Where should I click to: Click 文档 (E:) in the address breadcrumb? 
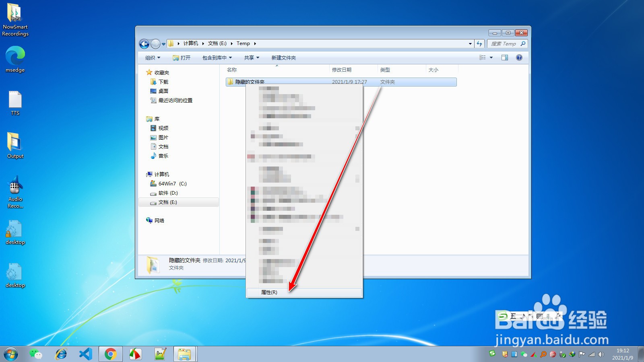(x=217, y=43)
